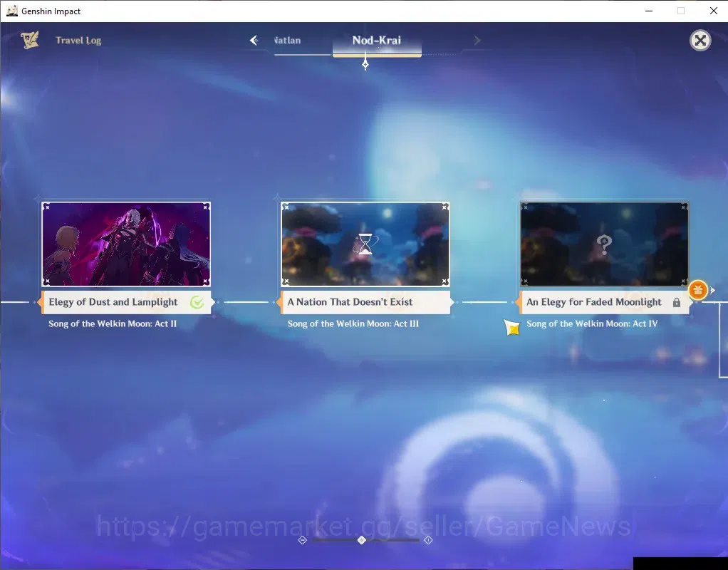728x570 pixels.
Task: Open the Travel Log scroll icon
Action: [30, 41]
